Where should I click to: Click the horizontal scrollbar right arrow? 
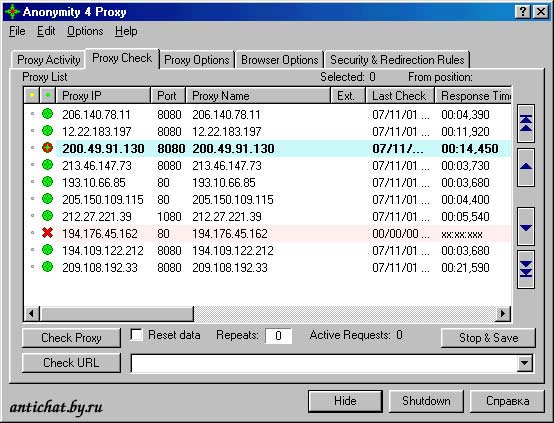click(503, 313)
